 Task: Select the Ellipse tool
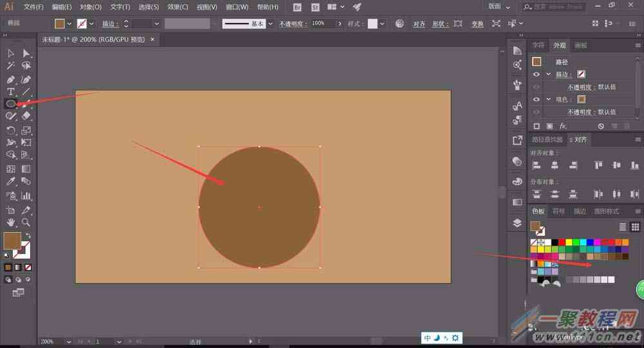click(11, 104)
